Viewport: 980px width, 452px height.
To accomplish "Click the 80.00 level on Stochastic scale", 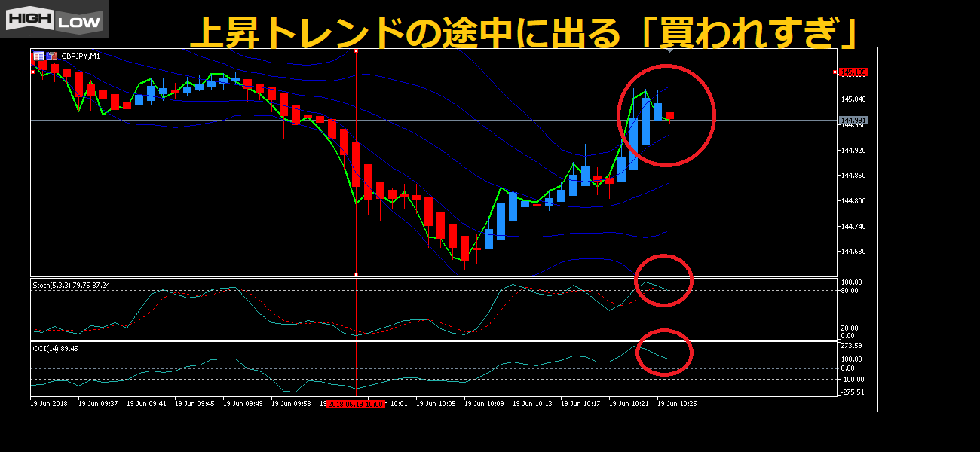I will pos(851,291).
